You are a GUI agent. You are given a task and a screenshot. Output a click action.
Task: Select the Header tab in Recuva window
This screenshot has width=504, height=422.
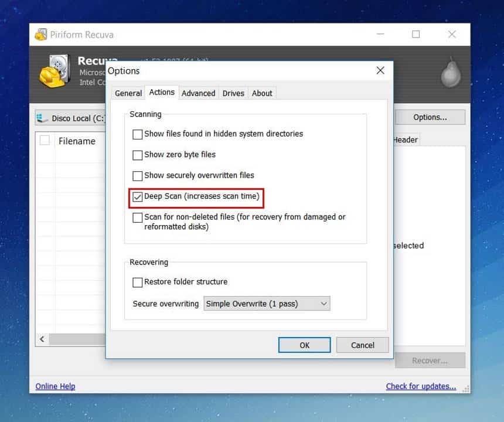click(406, 140)
